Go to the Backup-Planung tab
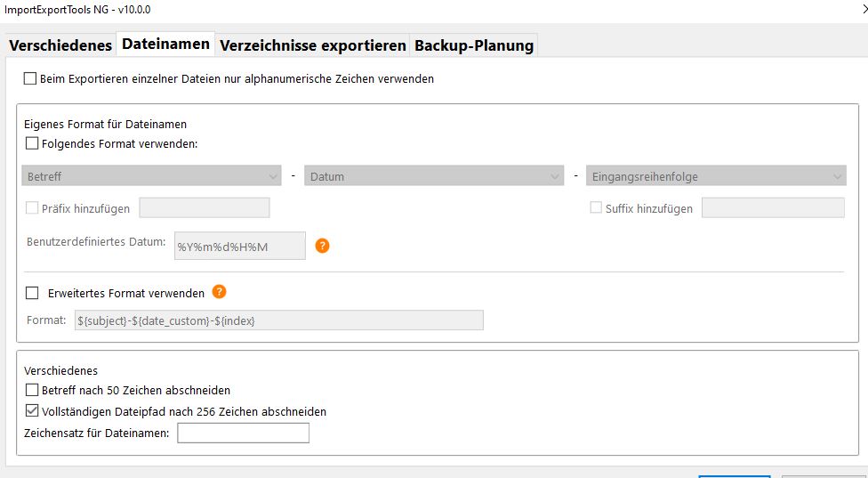Image resolution: width=868 pixels, height=478 pixels. [474, 45]
